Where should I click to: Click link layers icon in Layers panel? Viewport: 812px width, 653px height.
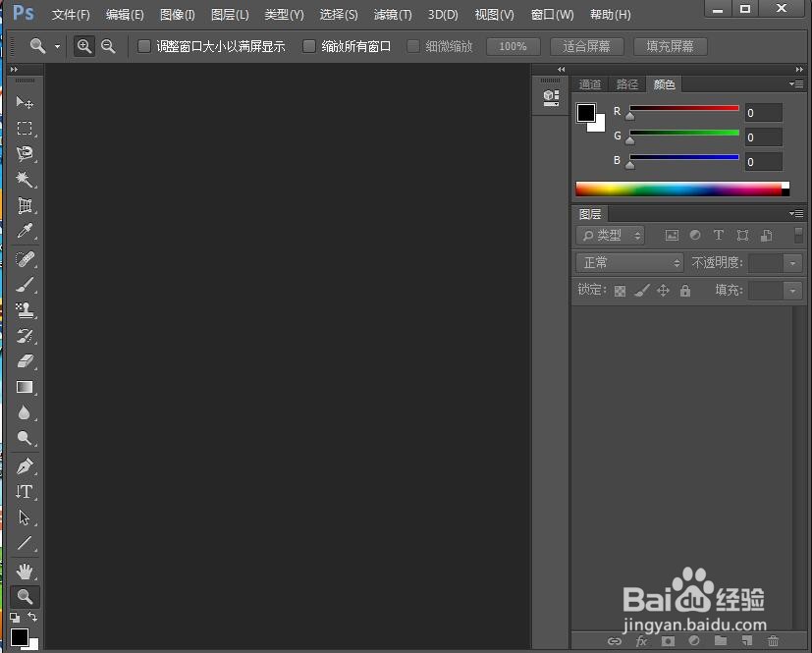pyautogui.click(x=615, y=641)
